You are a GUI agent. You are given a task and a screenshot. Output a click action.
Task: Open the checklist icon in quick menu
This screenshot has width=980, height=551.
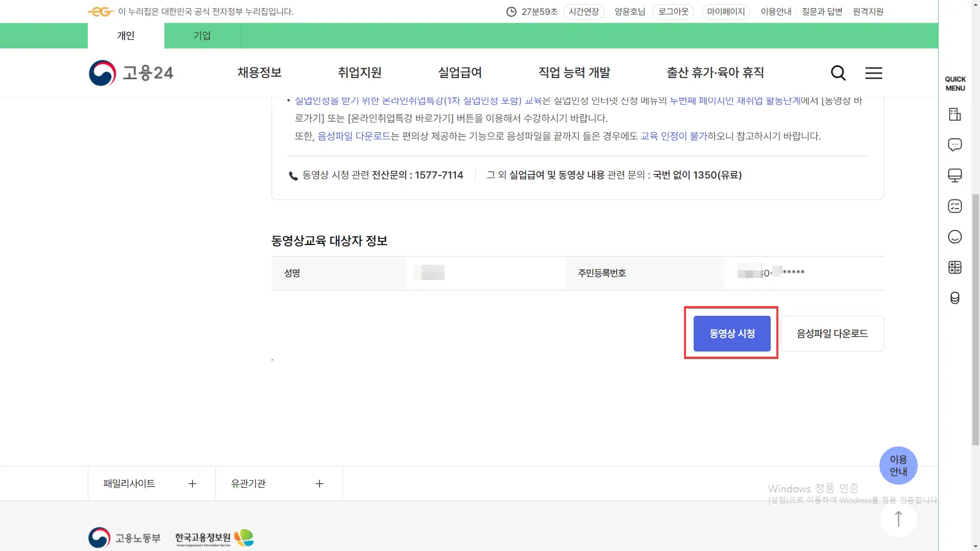coord(954,206)
